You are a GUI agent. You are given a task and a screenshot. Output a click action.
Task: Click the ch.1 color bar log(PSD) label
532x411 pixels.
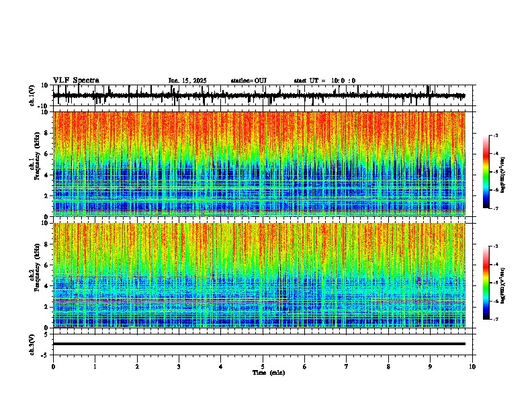pyautogui.click(x=502, y=175)
